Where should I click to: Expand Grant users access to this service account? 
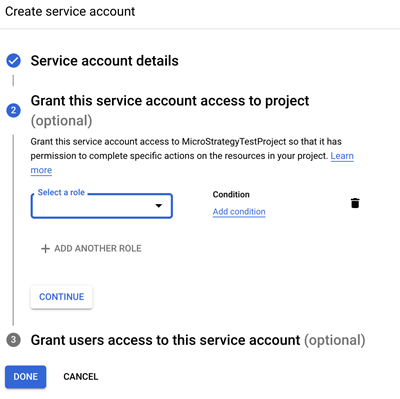pyautogui.click(x=198, y=340)
